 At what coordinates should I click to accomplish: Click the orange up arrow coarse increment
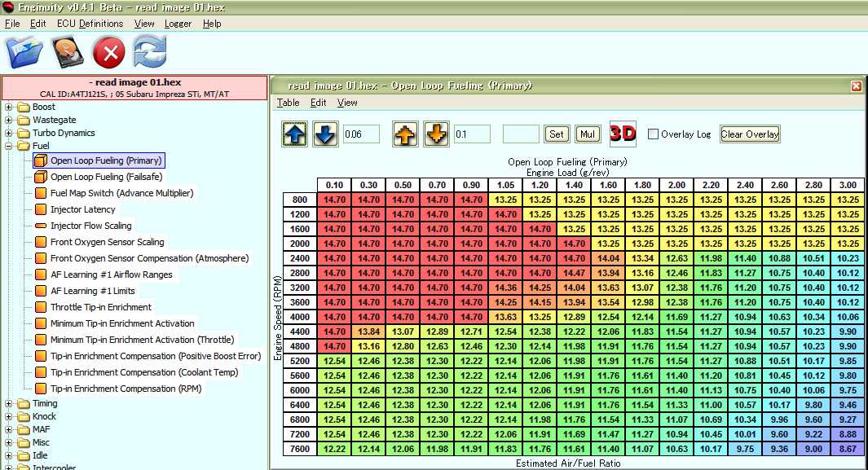click(x=405, y=134)
